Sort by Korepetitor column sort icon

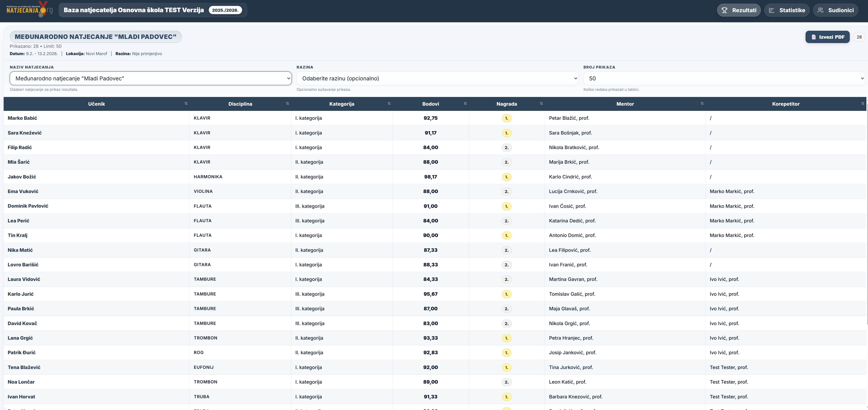(863, 103)
